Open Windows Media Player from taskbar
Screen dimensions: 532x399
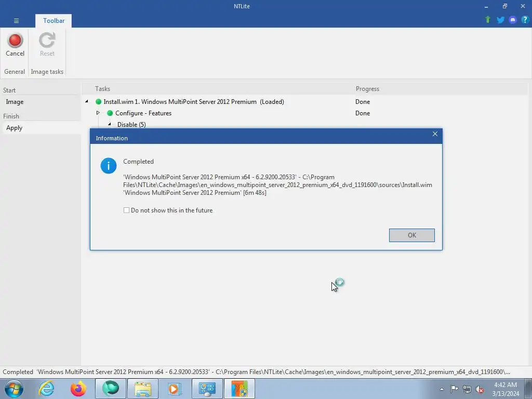tap(175, 389)
